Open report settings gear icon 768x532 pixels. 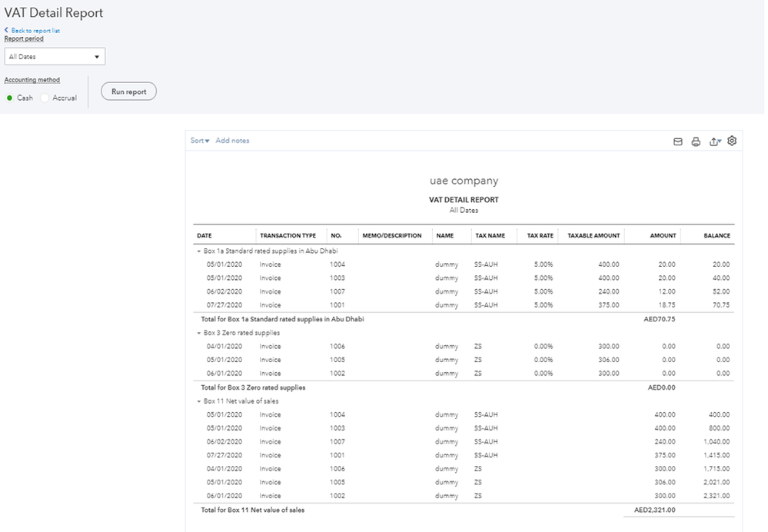coord(732,141)
